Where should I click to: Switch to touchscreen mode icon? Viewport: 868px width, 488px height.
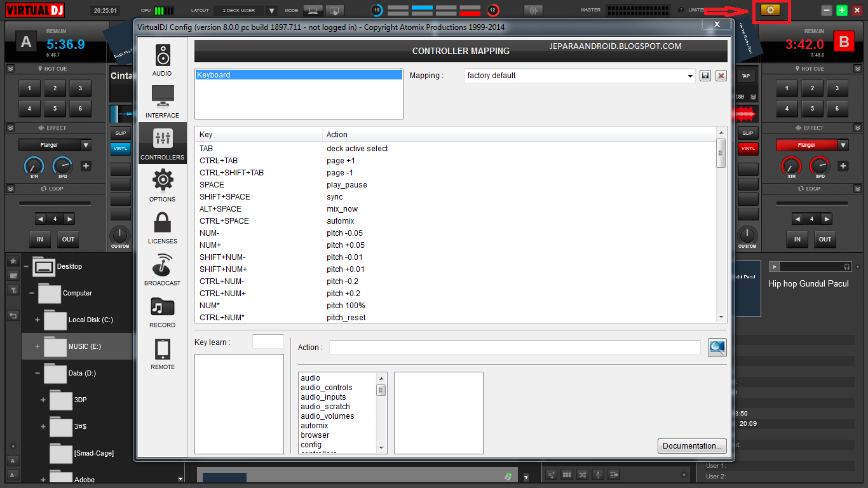coord(335,10)
